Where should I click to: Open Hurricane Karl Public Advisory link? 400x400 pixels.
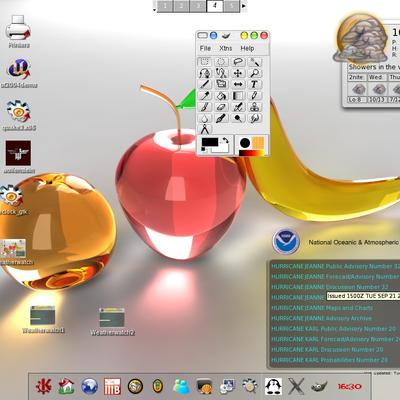(x=334, y=329)
